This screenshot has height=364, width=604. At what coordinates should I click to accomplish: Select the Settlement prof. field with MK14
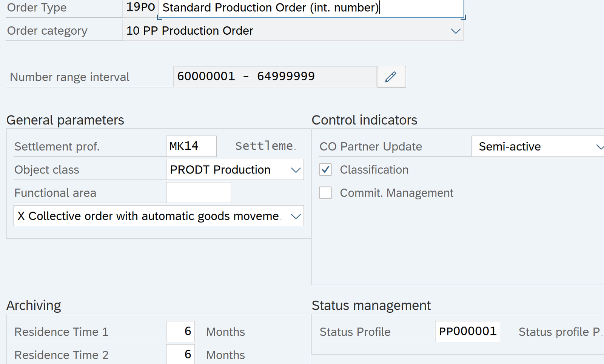(x=191, y=146)
